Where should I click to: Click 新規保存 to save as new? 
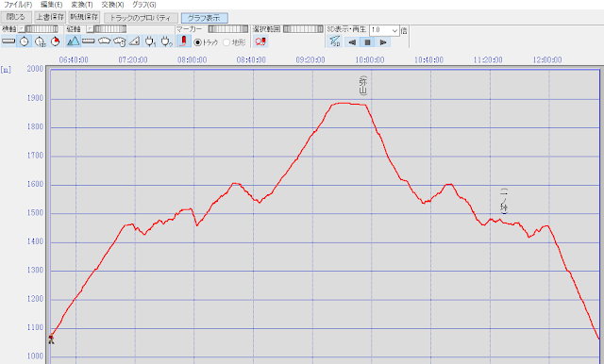pos(84,17)
